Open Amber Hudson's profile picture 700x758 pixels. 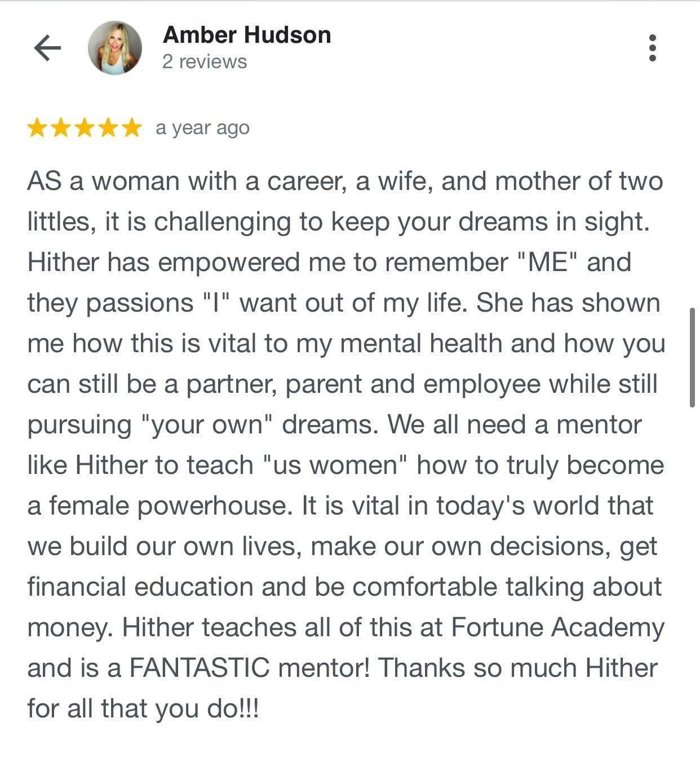point(114,48)
